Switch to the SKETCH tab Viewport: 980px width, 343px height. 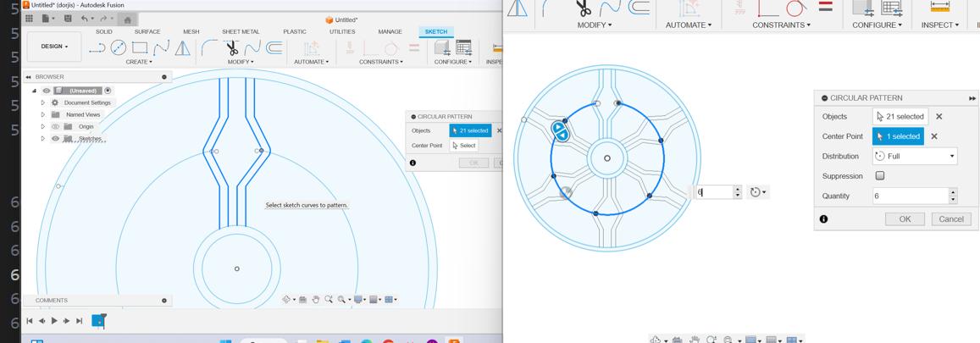tap(436, 32)
